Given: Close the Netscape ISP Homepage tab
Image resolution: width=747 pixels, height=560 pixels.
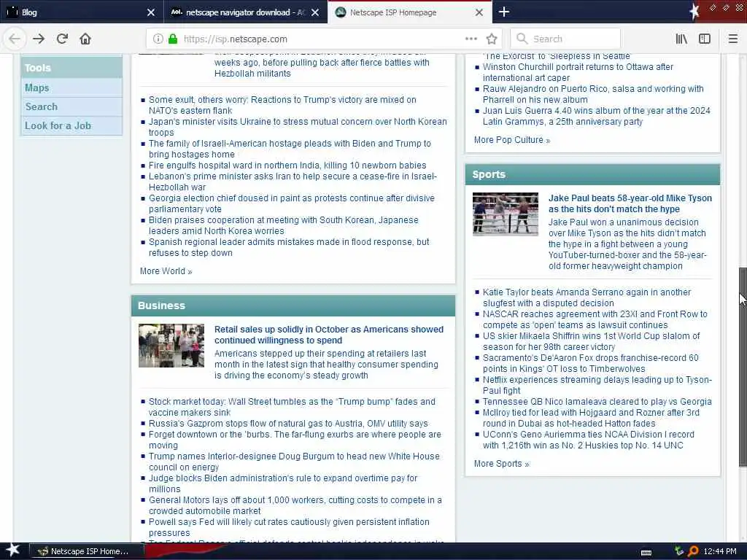Looking at the screenshot, I should [x=479, y=12].
